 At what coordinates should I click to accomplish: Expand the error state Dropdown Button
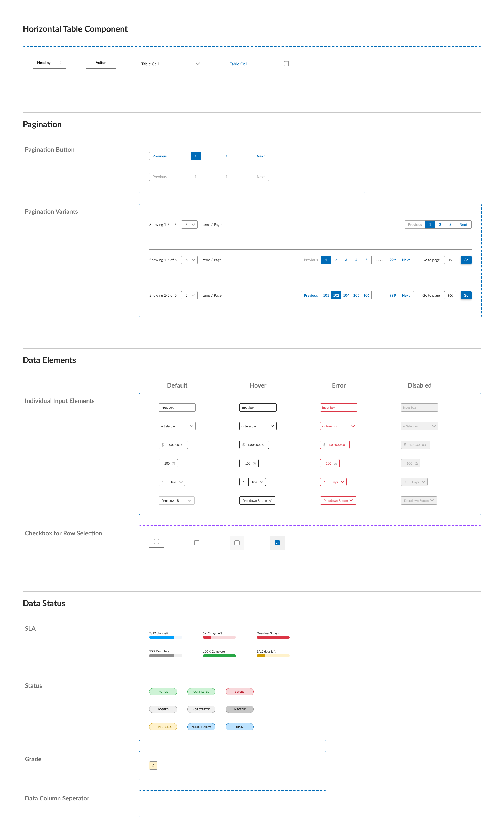(338, 501)
